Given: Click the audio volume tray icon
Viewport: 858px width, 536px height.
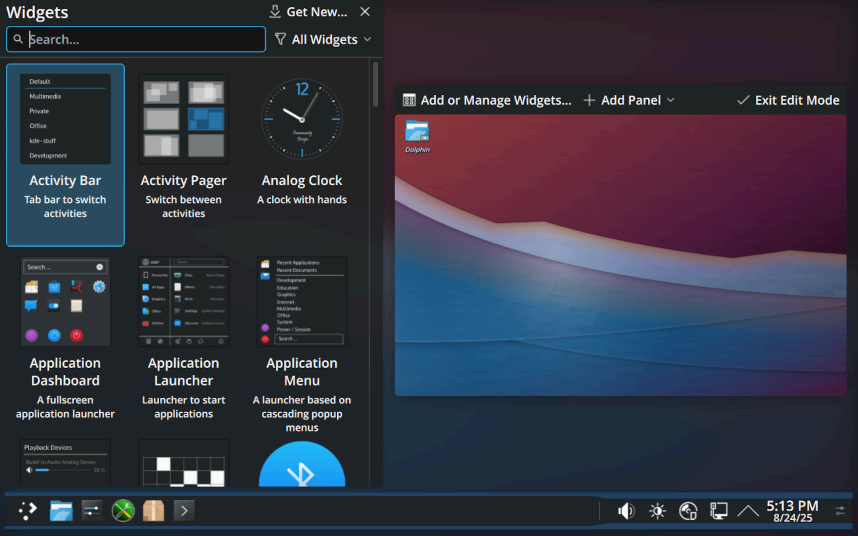Looking at the screenshot, I should [626, 511].
